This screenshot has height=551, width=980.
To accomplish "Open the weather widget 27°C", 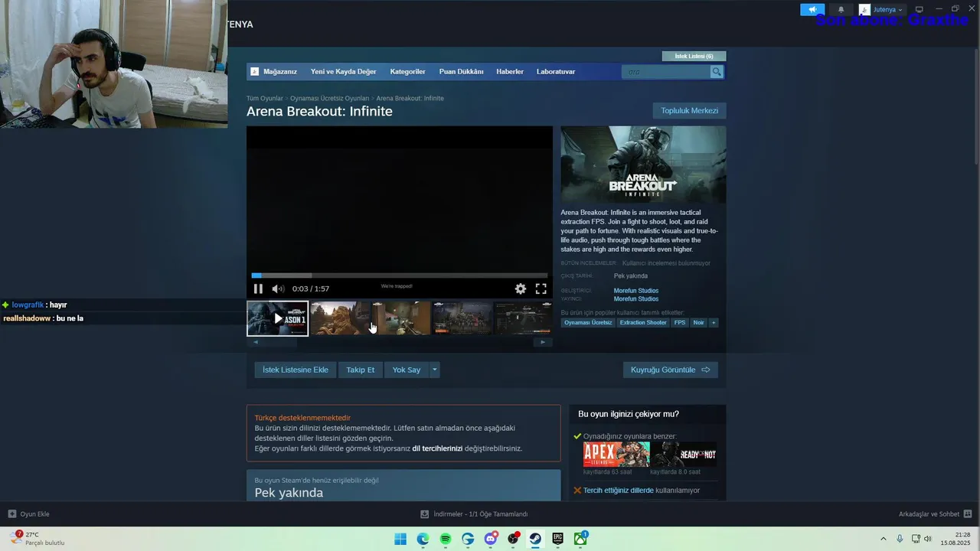I will point(37,539).
